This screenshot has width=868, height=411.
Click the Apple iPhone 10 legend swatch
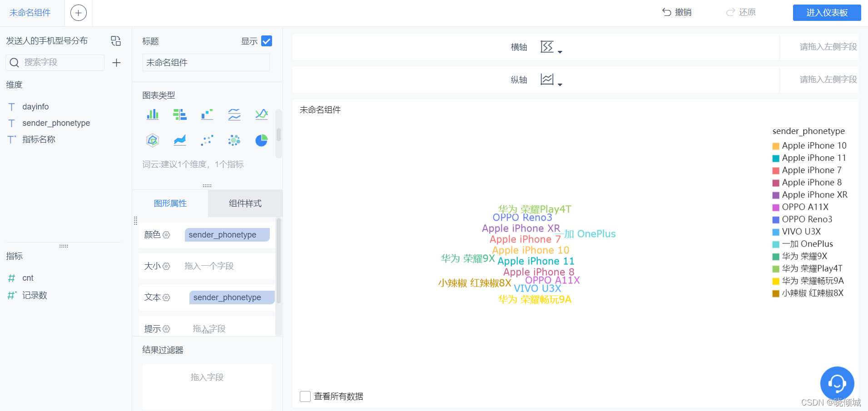point(776,146)
